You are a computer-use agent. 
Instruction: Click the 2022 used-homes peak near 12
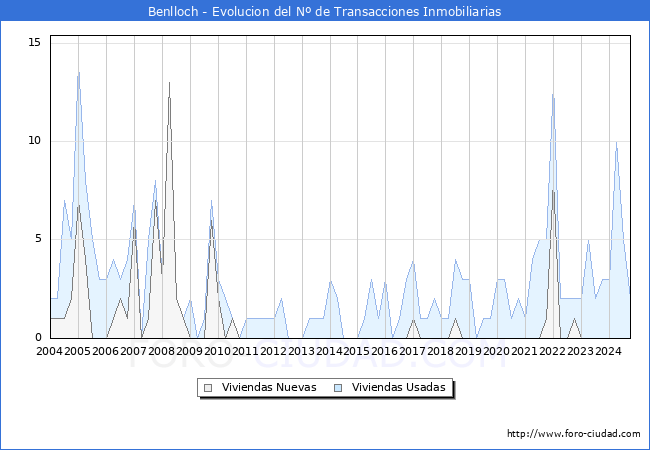[553, 95]
